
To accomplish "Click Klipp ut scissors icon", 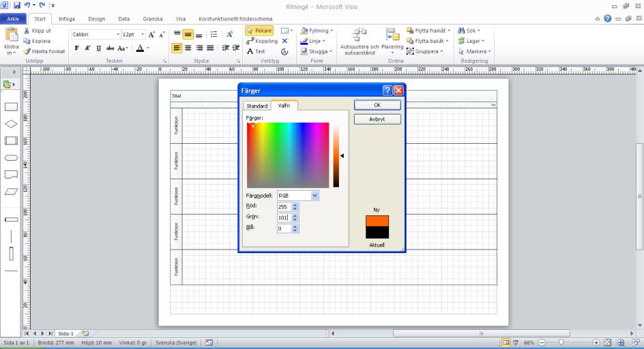I will 27,31.
